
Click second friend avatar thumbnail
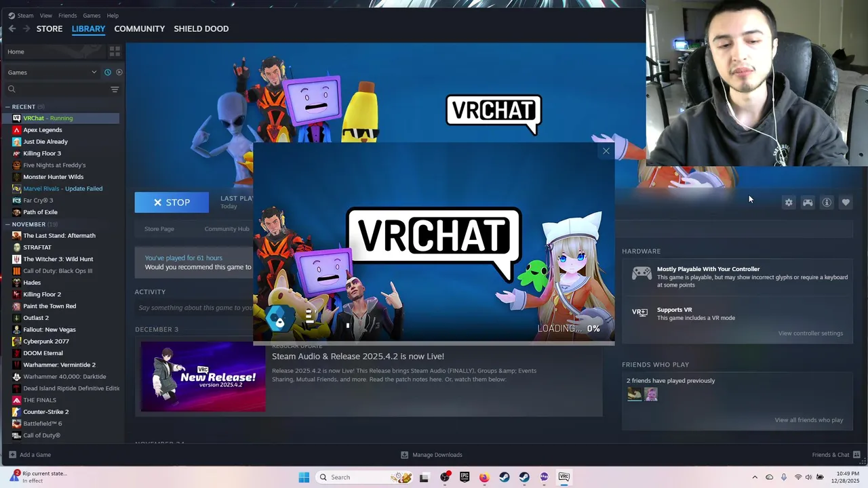click(x=651, y=394)
